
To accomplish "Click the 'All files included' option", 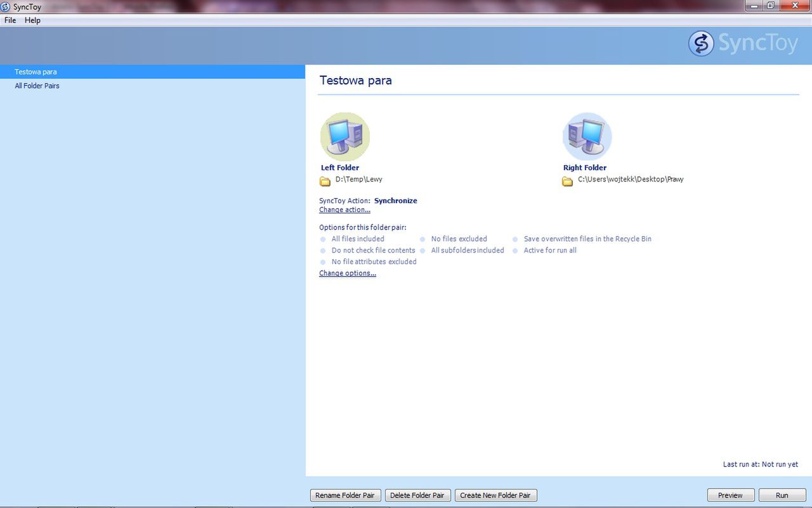I will click(x=358, y=239).
